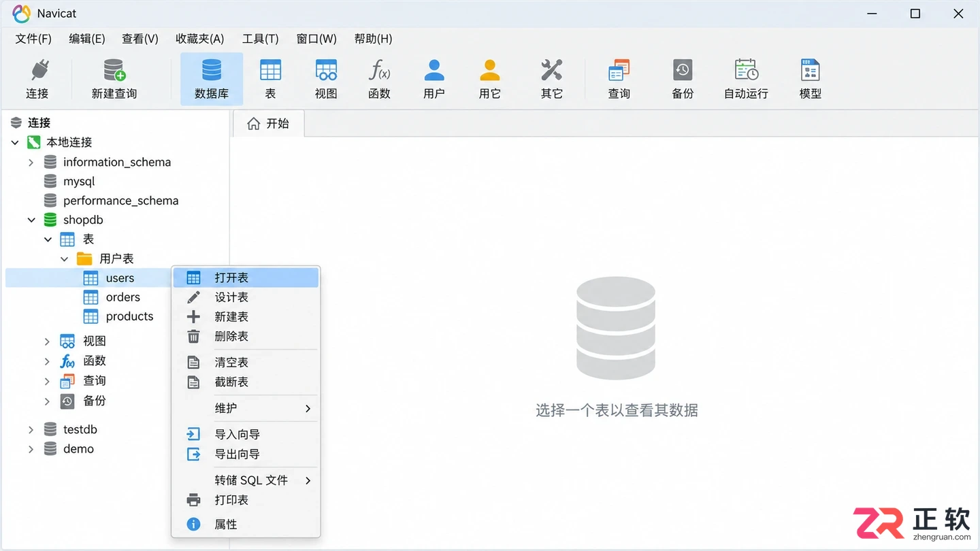Expand the 查询 tree node
Viewport: 980px width, 551px height.
[47, 381]
